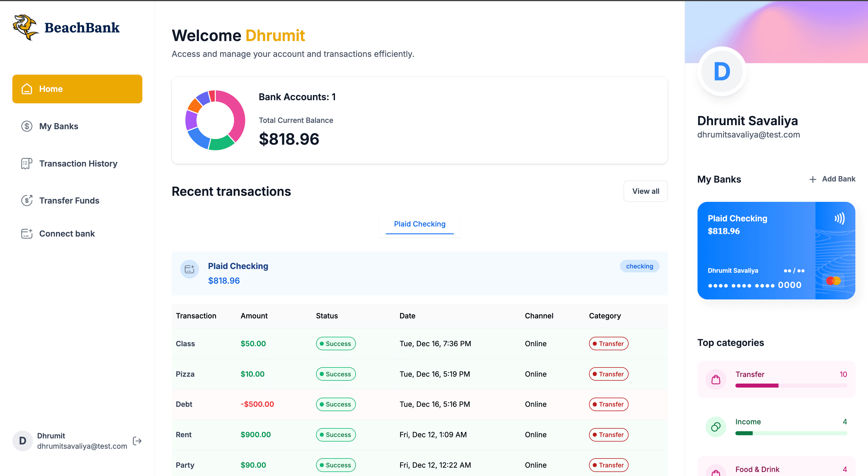Click the plus icon beside Add Bank
Viewport: 868px width, 476px height.
tap(813, 179)
